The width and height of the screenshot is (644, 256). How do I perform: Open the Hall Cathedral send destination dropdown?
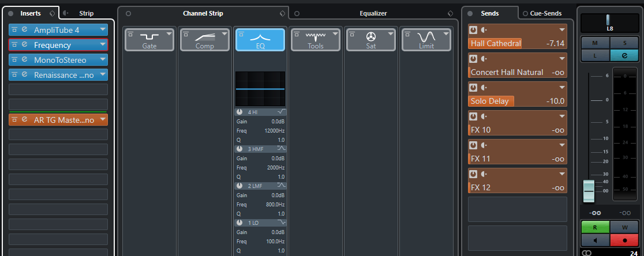(x=562, y=30)
